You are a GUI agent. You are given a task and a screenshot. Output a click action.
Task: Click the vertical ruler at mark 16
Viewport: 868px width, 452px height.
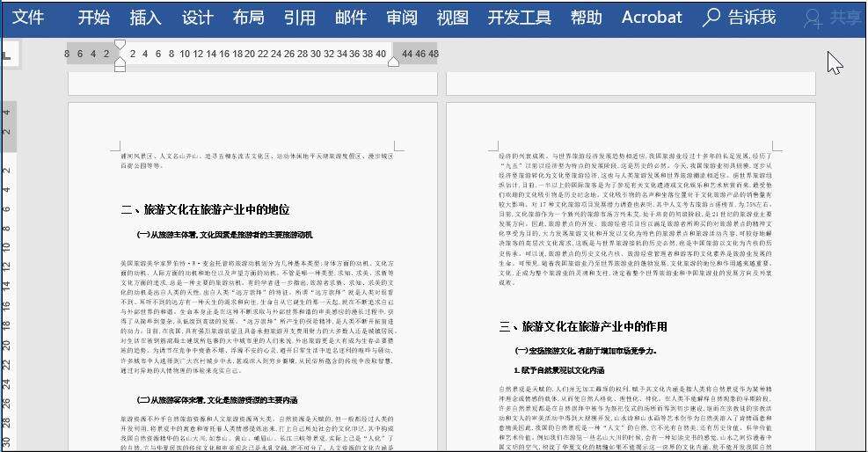point(7,305)
